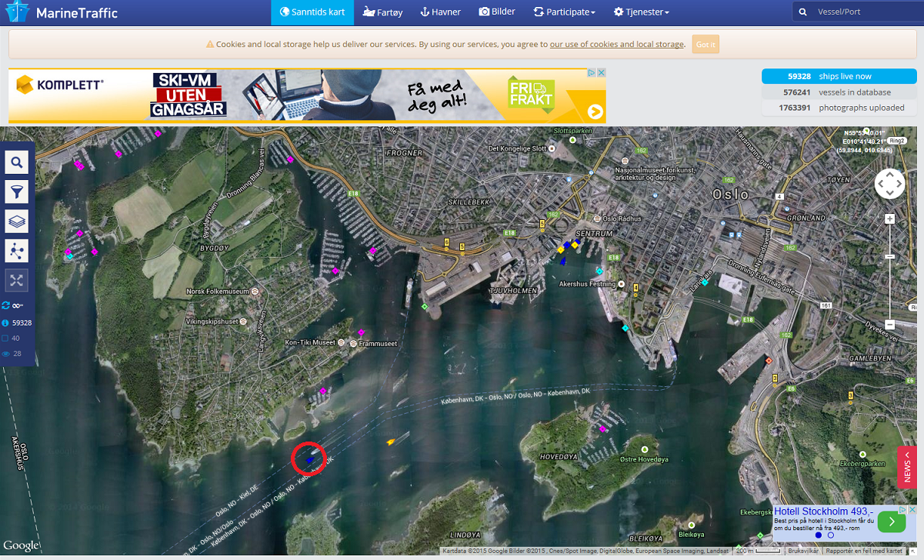Zoom out with the minus button
Viewport: 924px width, 560px height.
889,325
